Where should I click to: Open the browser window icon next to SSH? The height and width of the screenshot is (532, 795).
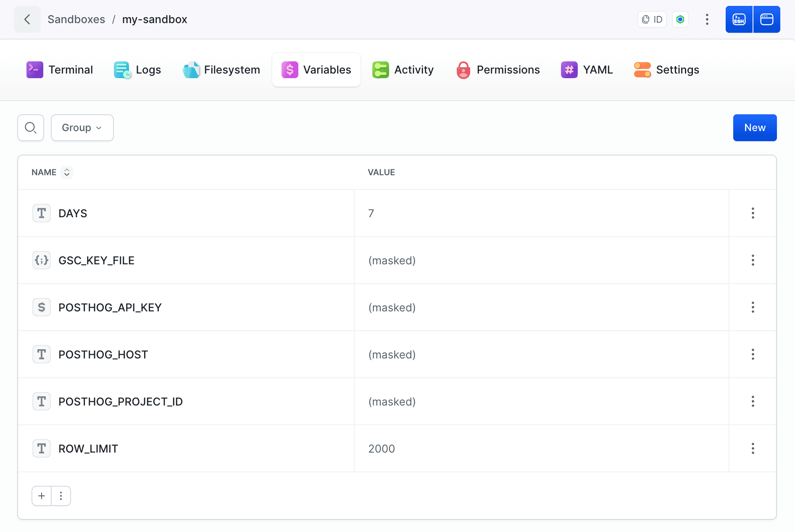pyautogui.click(x=767, y=19)
